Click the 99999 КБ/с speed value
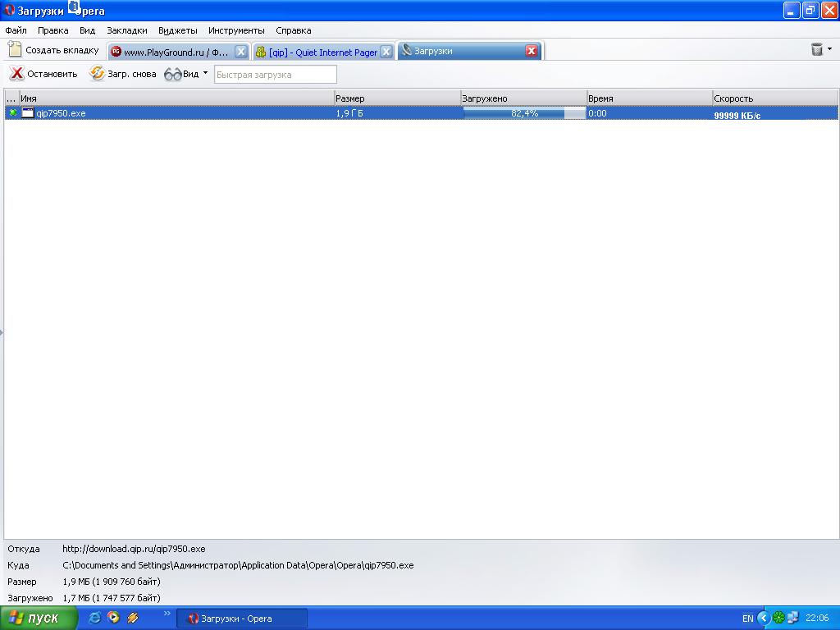The width and height of the screenshot is (840, 630). tap(737, 115)
